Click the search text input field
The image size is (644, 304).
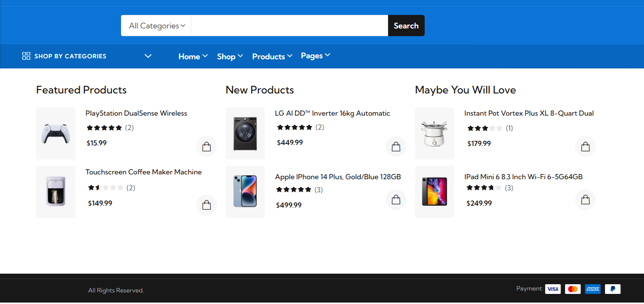click(x=289, y=26)
